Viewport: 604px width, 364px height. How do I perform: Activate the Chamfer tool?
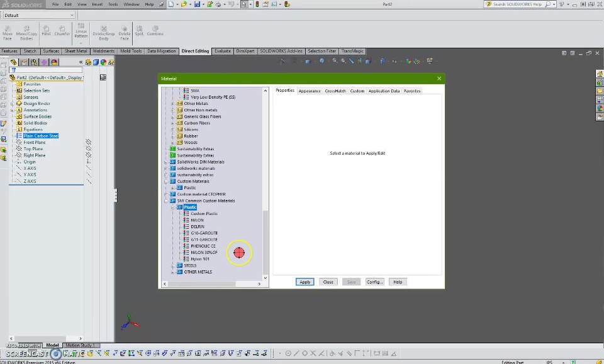[x=62, y=30]
